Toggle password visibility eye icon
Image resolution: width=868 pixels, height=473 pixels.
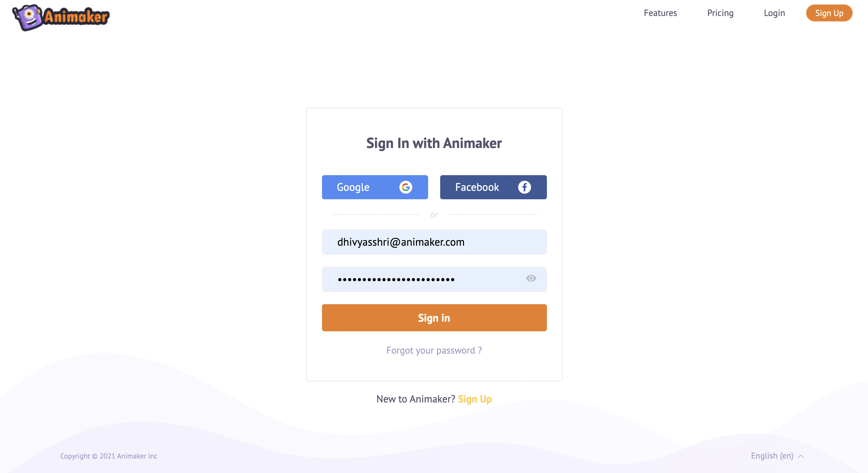click(x=529, y=279)
